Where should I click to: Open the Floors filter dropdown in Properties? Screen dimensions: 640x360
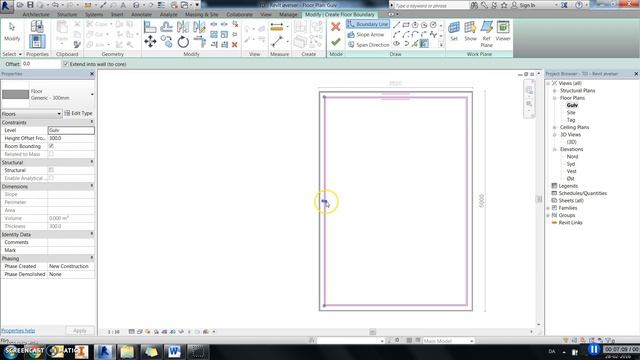[x=31, y=113]
